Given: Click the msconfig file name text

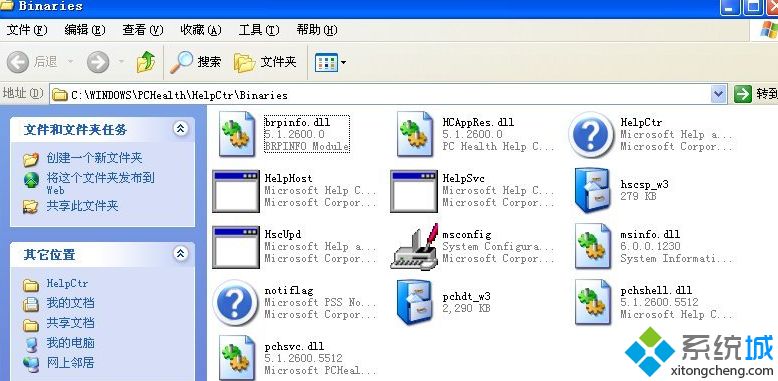Looking at the screenshot, I should click(x=466, y=234).
